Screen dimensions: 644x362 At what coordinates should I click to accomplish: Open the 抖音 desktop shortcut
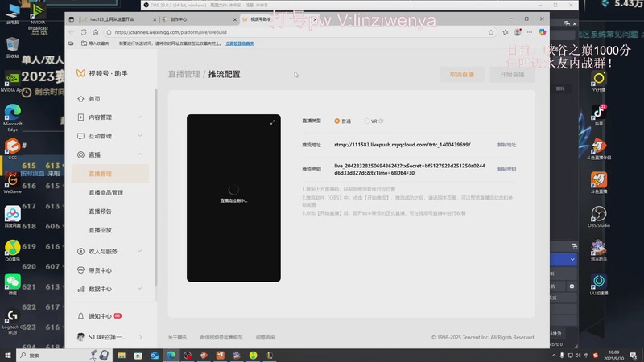click(x=599, y=115)
